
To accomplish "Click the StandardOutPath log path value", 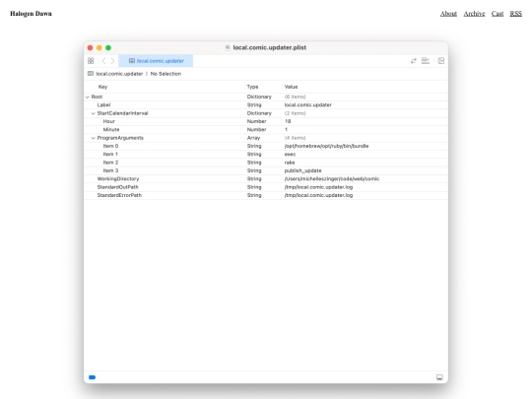I will (318, 187).
